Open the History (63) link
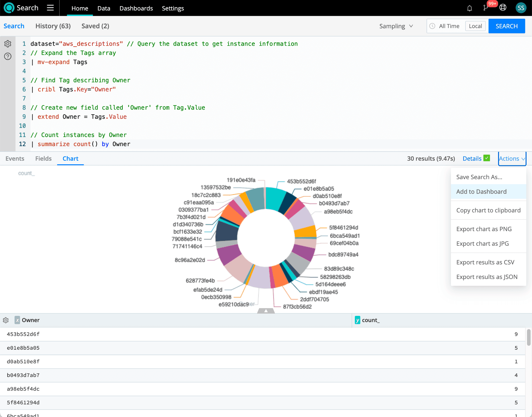The height and width of the screenshot is (417, 532). [x=53, y=26]
